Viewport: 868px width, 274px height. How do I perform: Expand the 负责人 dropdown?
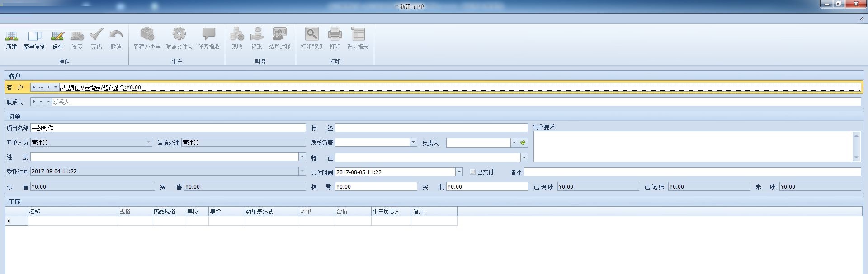(x=514, y=143)
